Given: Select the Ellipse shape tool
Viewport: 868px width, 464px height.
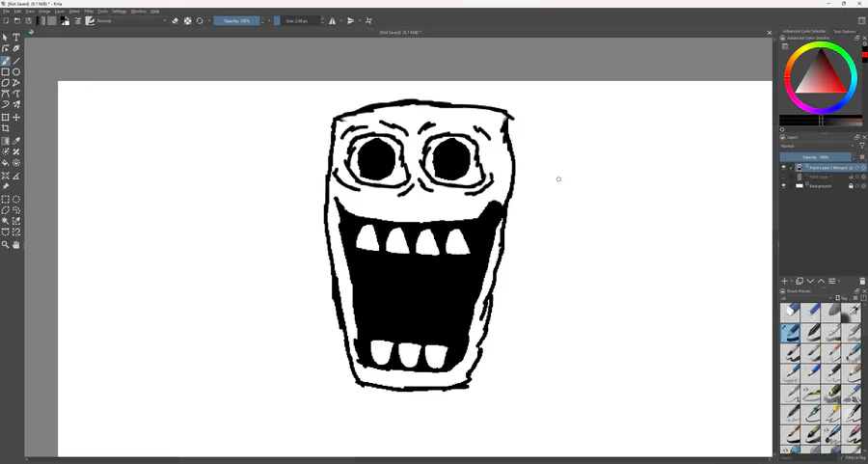Looking at the screenshot, I should 16,72.
